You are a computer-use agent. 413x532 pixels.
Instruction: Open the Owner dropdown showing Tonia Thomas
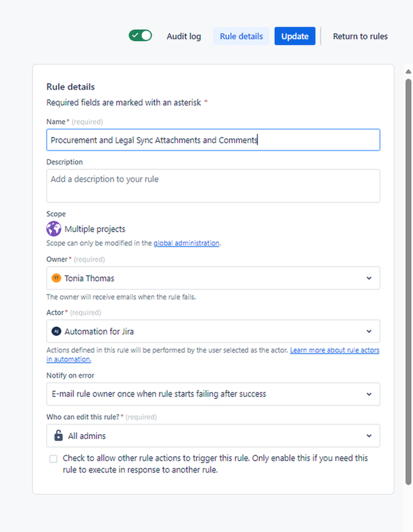click(213, 278)
